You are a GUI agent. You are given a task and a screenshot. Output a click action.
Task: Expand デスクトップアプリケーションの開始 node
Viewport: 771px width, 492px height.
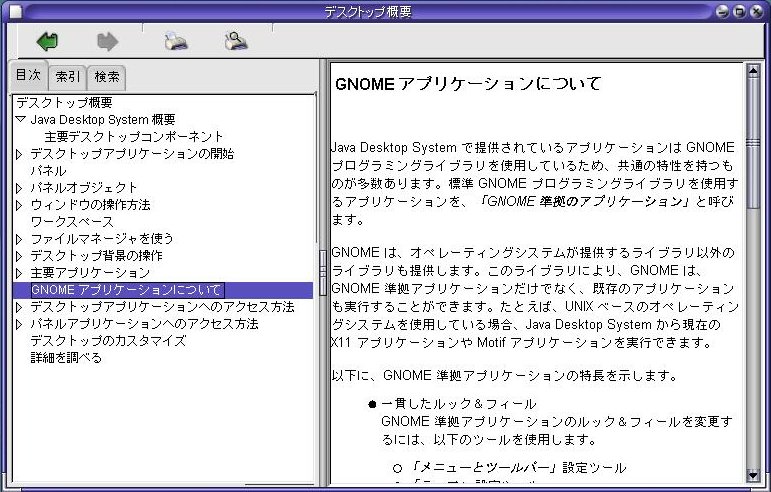(19, 154)
